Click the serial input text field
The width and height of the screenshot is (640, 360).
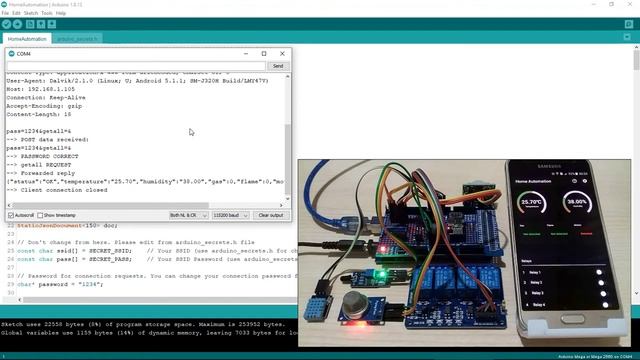coord(136,66)
